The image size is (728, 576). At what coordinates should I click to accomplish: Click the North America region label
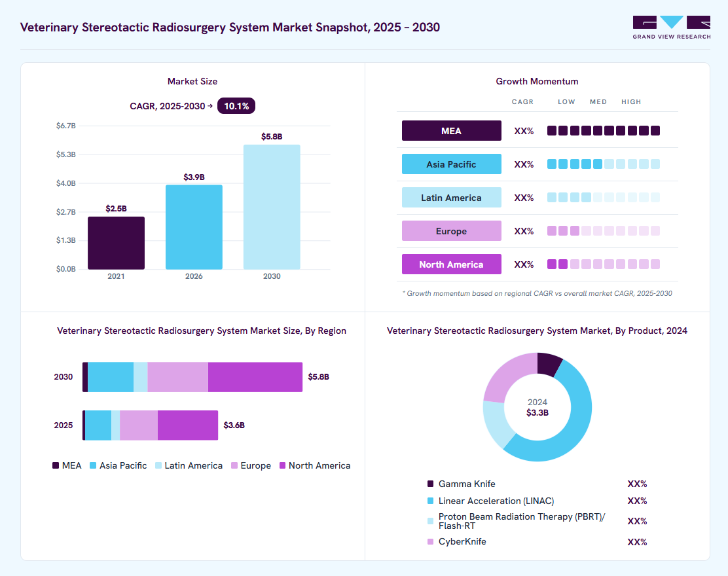[451, 264]
